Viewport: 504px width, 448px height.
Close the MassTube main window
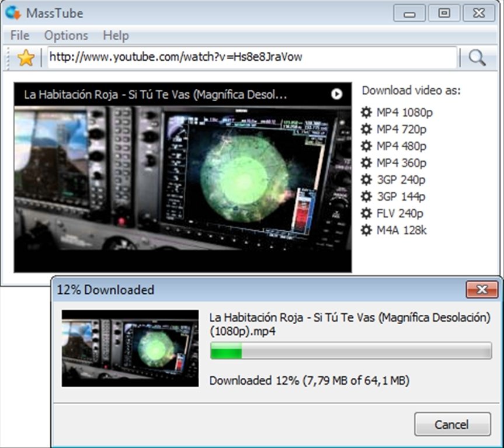[x=479, y=13]
